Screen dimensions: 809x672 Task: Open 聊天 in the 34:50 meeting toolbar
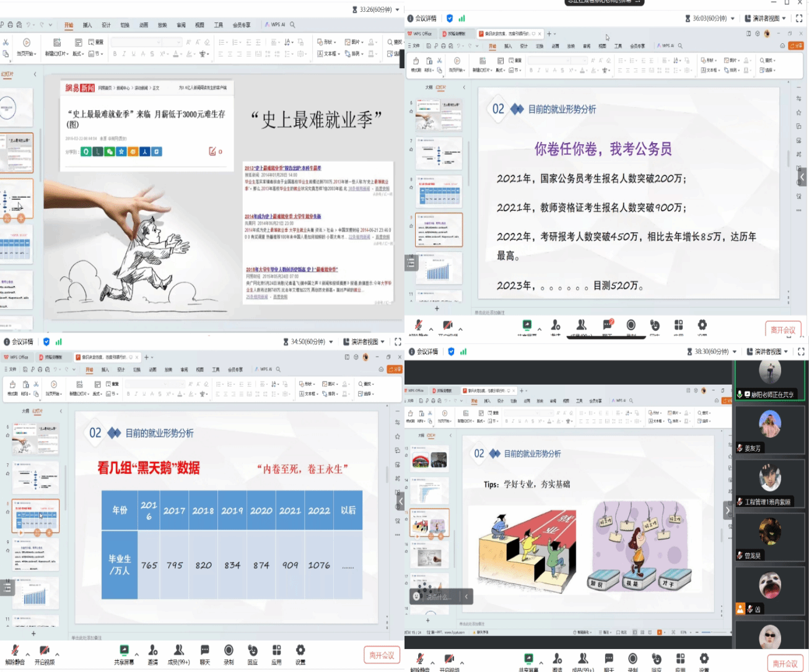coord(204,650)
